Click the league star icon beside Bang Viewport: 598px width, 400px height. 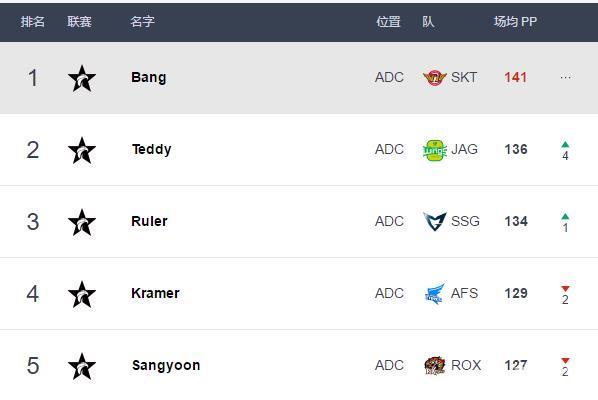(82, 79)
